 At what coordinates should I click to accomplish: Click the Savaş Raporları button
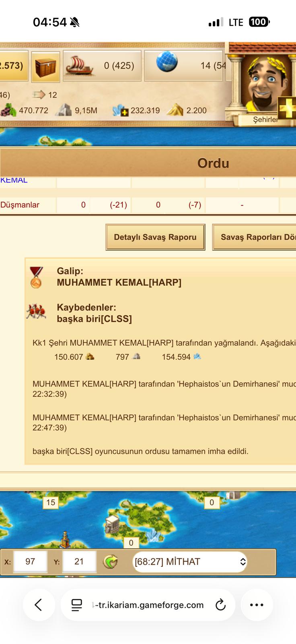tap(254, 237)
